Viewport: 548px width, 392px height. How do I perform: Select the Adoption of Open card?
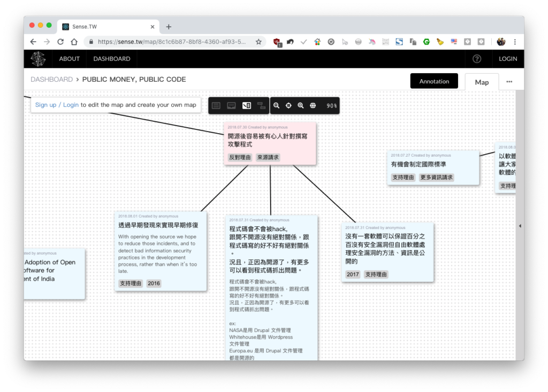pos(54,274)
